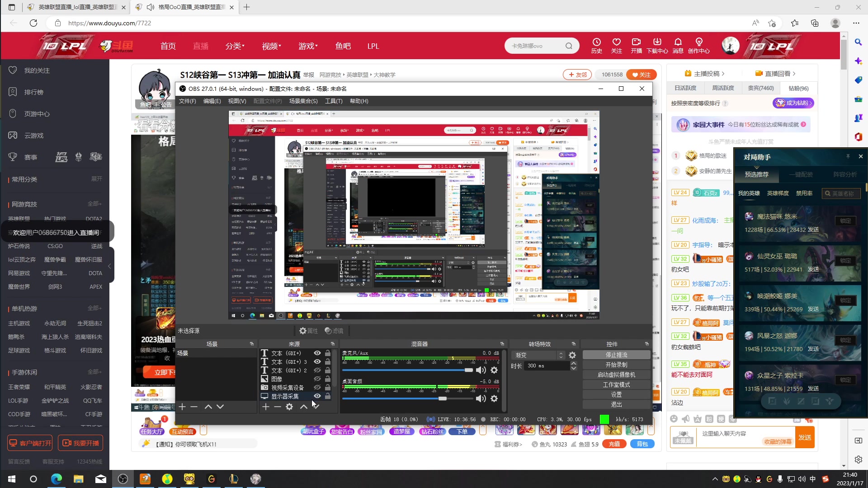Open 视频 dropdown in Douyu navigation
Image resolution: width=868 pixels, height=488 pixels.
[x=271, y=46]
